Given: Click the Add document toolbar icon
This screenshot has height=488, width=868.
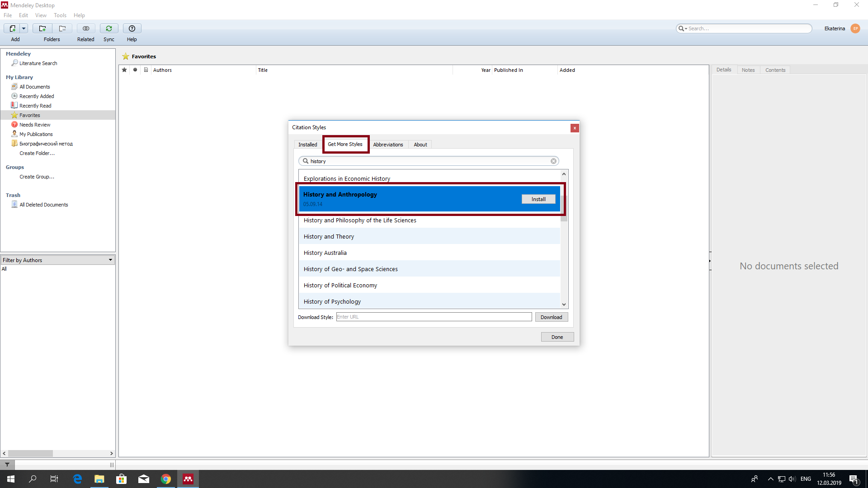Looking at the screenshot, I should click(x=12, y=28).
